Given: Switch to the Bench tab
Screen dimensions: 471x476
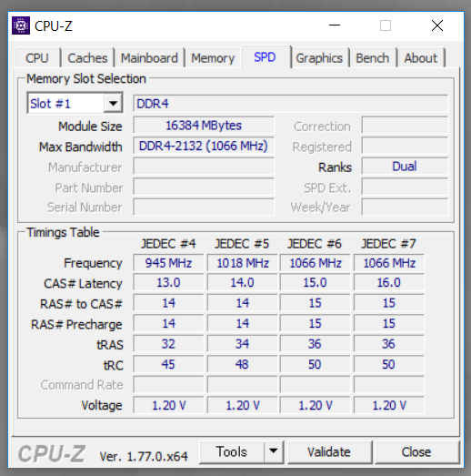Looking at the screenshot, I should click(x=373, y=57).
